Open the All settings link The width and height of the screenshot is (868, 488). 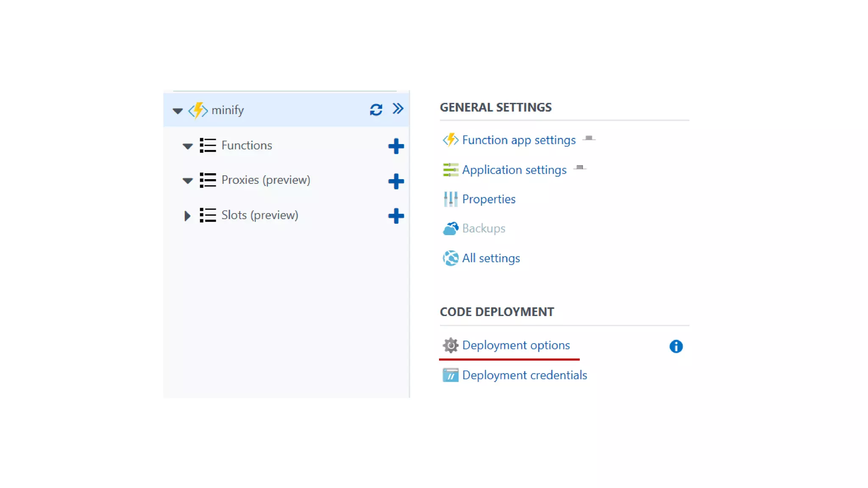[491, 258]
